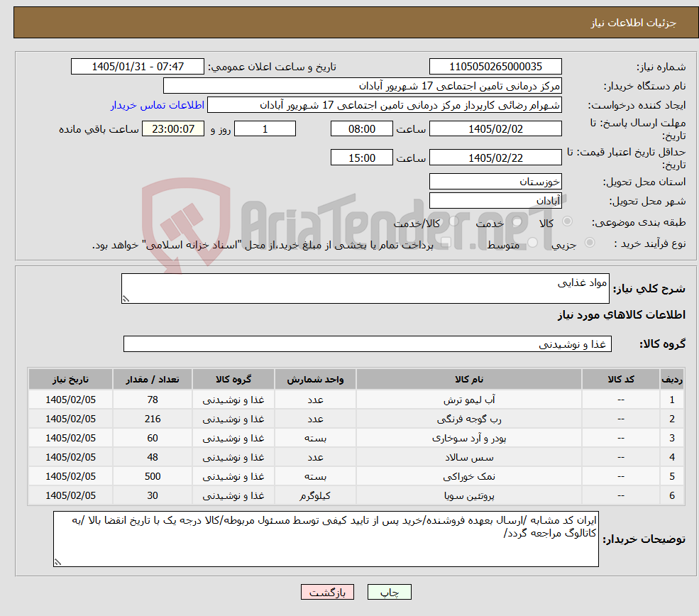Select the جزیی purchase type radio
Viewport: 699px width, 616px height.
[x=589, y=243]
